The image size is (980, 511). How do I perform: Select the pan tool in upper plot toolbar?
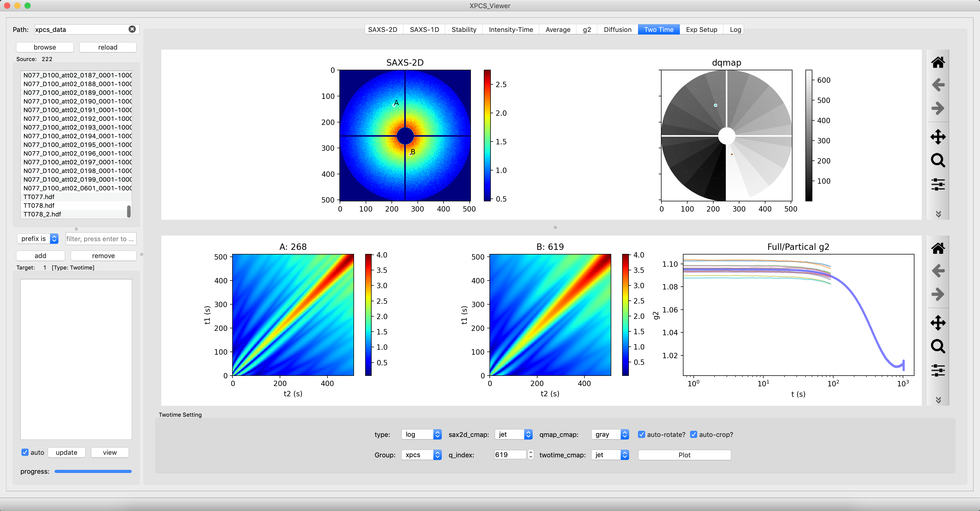[938, 137]
